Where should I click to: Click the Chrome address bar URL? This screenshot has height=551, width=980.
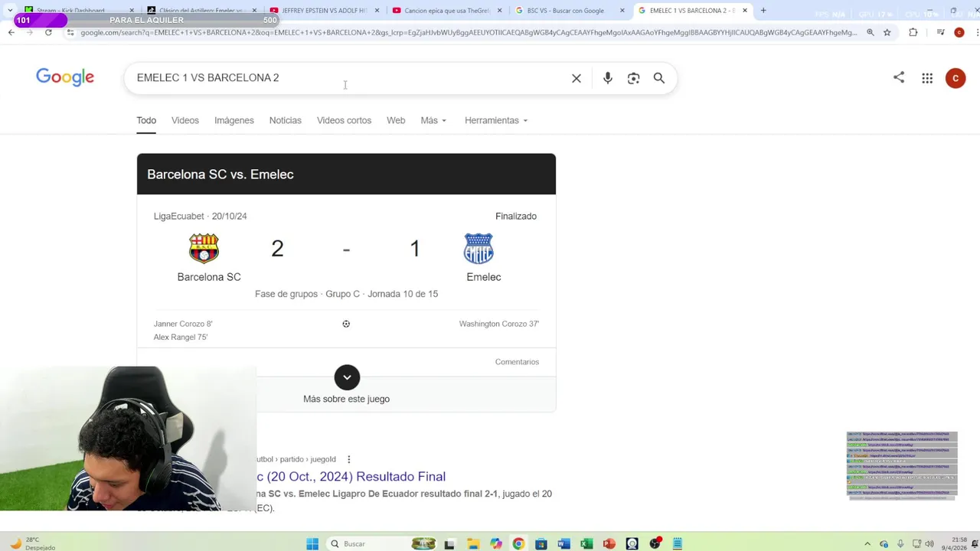[469, 32]
